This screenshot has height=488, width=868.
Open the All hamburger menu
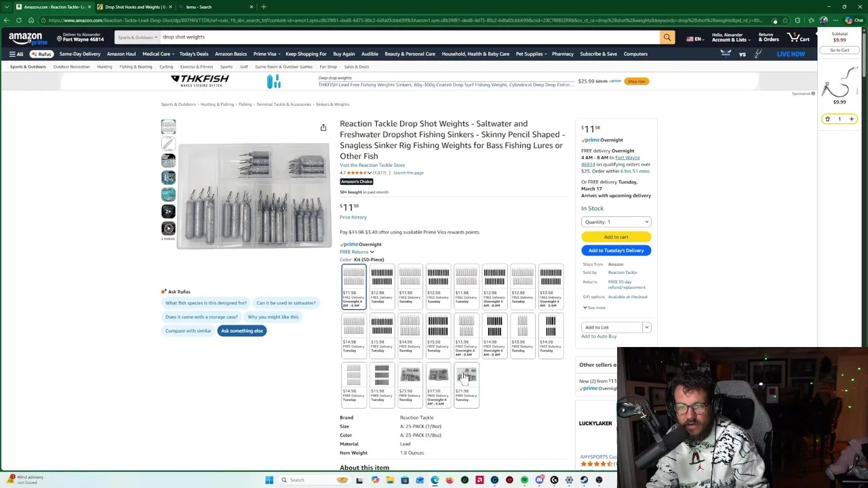point(16,54)
